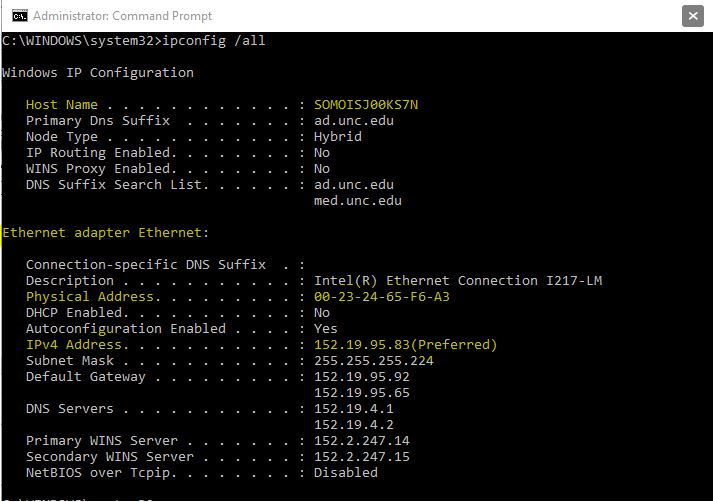Screen dimensions: 713x502
Task: Close the Command Prompt window
Action: click(693, 16)
